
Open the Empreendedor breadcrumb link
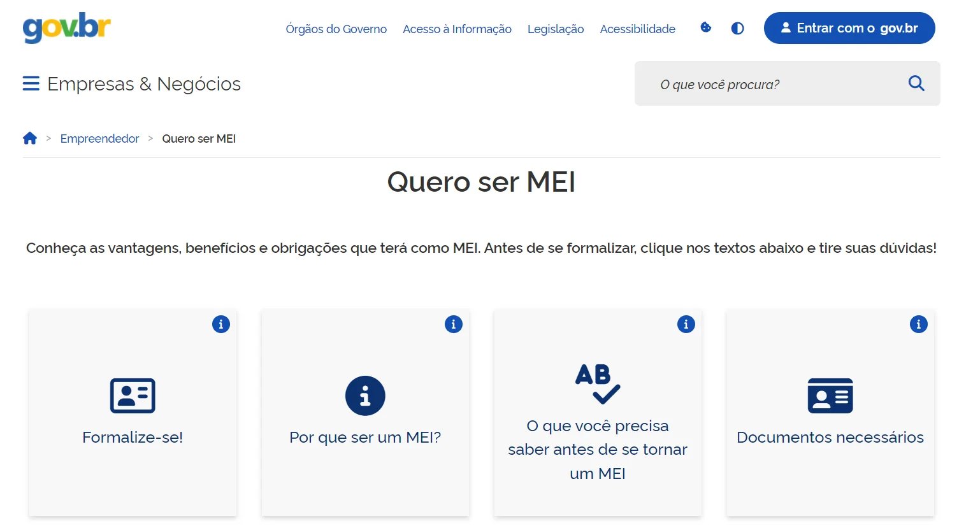(99, 138)
